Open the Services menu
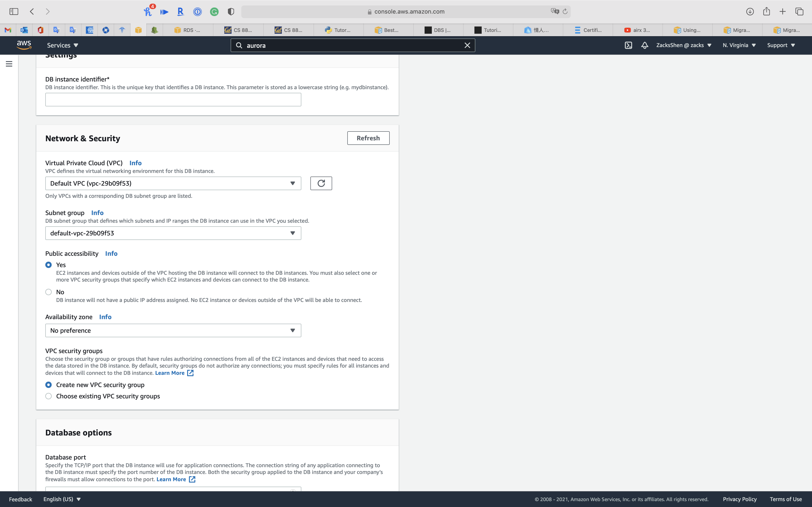Viewport: 812px width, 507px height. (62, 45)
